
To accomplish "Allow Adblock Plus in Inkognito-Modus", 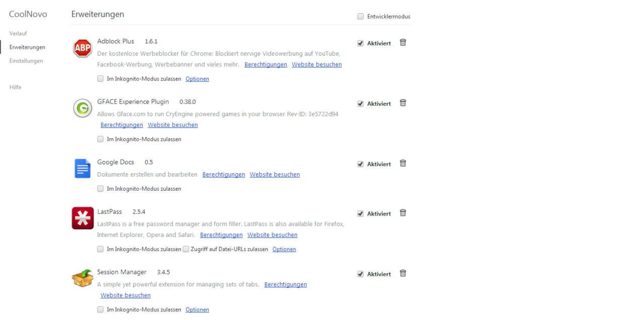I will coord(101,78).
